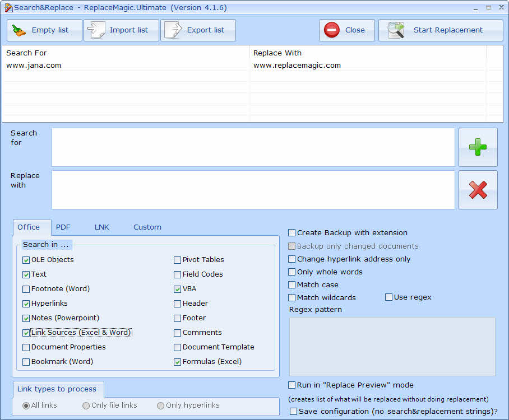Enable Pivot Tables checkbox
The image size is (509, 420).
[x=177, y=260]
